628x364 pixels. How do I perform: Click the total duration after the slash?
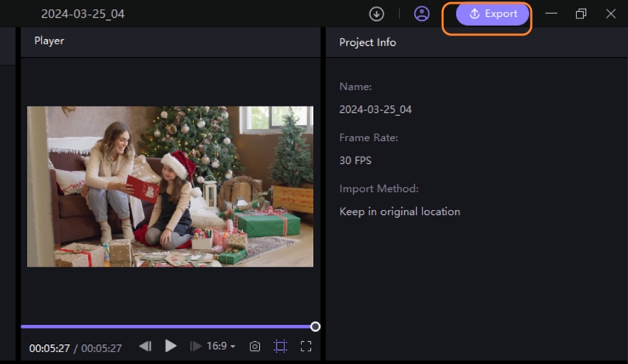coord(101,348)
